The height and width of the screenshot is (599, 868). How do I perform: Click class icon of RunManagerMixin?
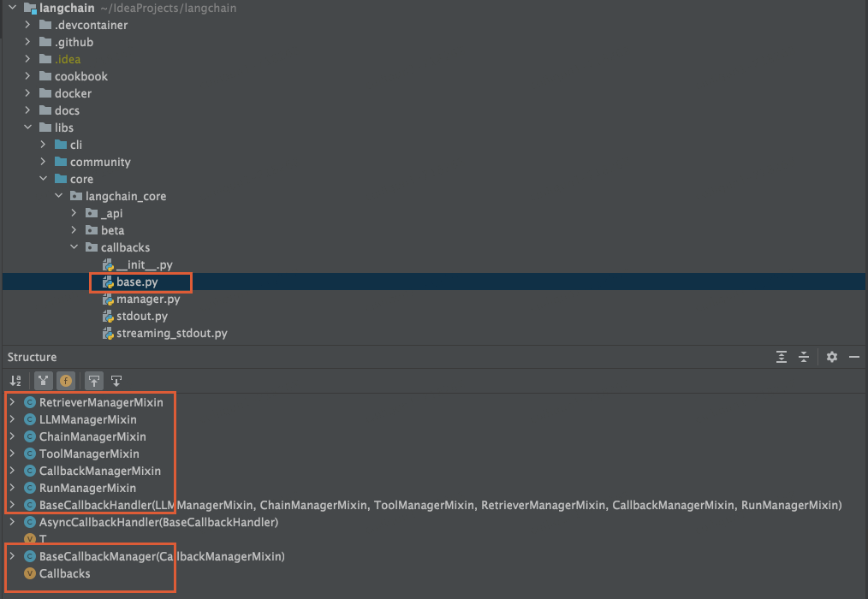click(30, 489)
